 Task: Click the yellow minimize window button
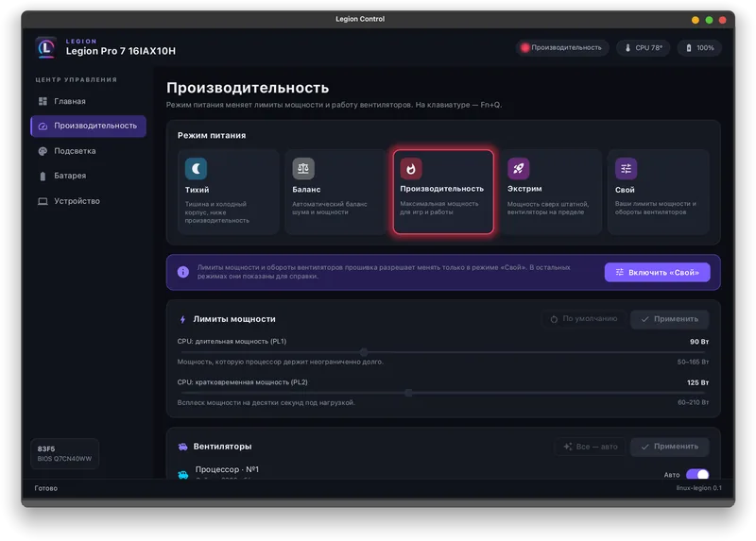pos(696,20)
